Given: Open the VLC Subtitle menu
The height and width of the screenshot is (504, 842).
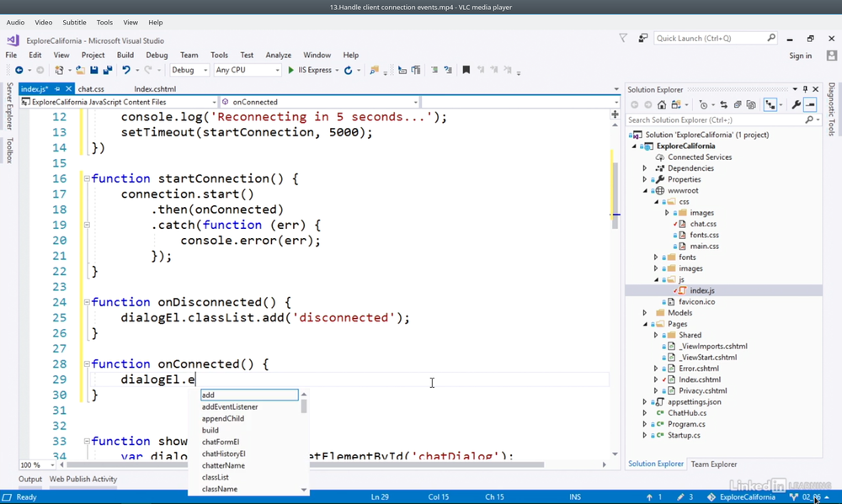Looking at the screenshot, I should [x=74, y=23].
